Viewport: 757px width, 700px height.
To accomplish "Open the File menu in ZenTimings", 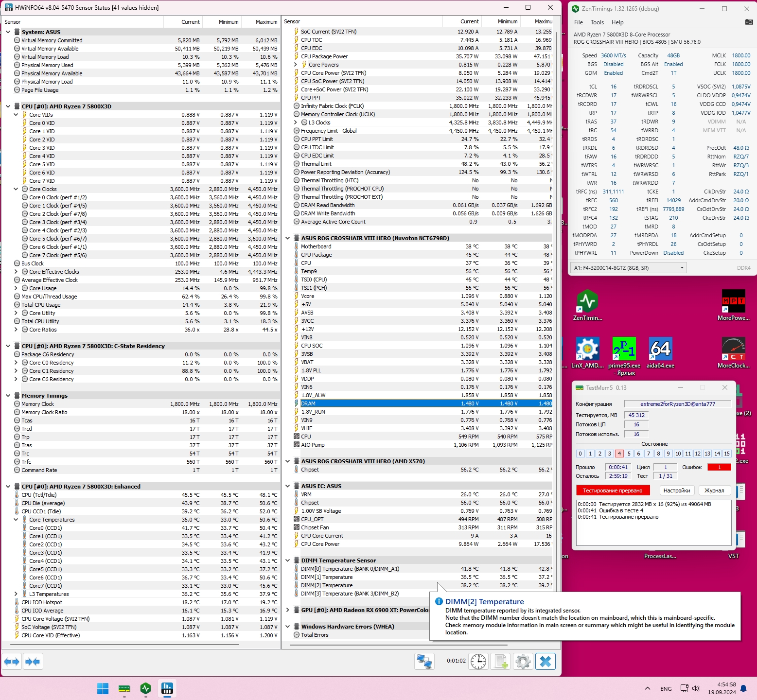I will click(x=579, y=22).
